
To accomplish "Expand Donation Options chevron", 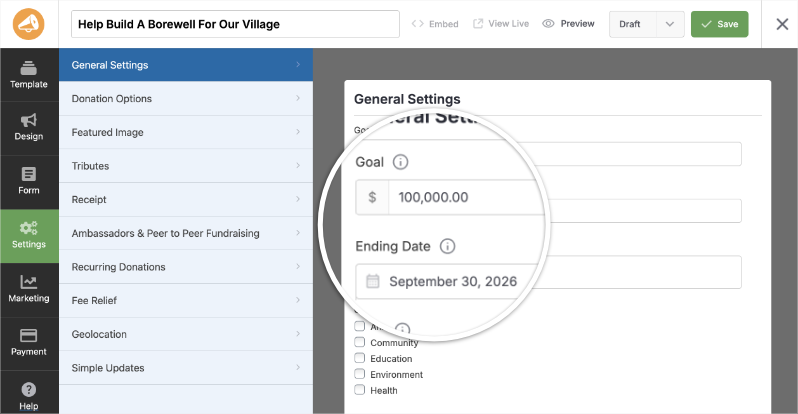I will (298, 98).
